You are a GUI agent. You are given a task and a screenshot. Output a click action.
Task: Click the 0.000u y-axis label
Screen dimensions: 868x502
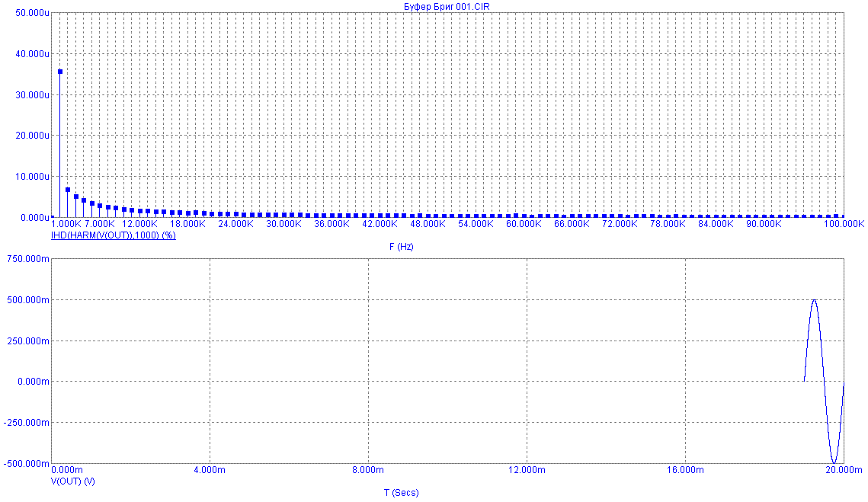tap(35, 218)
